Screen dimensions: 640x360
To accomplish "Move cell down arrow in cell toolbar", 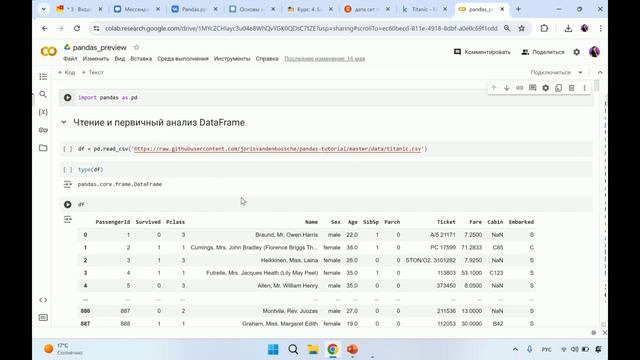I will pos(507,88).
